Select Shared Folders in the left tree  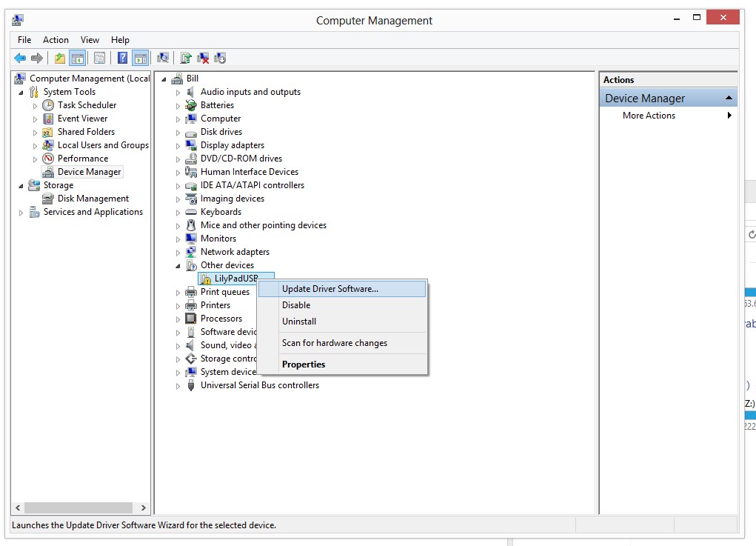[x=87, y=132]
